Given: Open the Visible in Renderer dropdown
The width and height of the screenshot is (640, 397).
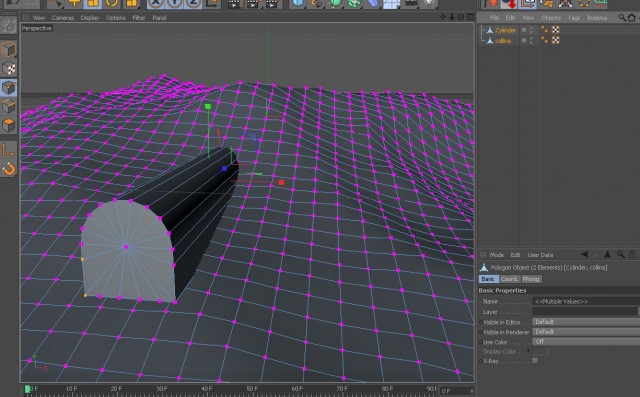Looking at the screenshot, I should tap(586, 332).
